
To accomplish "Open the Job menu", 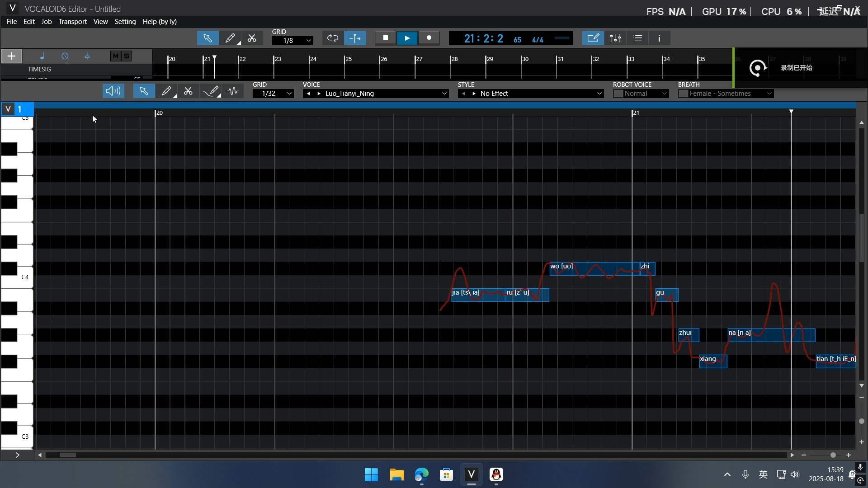I will pos(47,22).
